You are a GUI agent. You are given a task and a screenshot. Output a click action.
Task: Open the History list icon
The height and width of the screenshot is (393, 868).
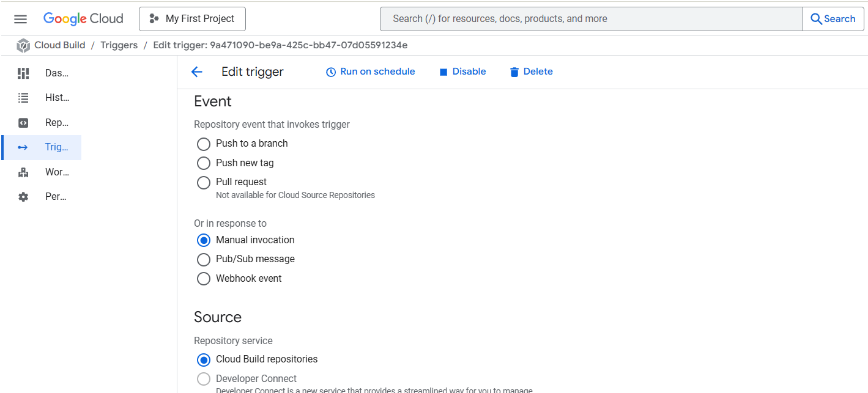23,98
